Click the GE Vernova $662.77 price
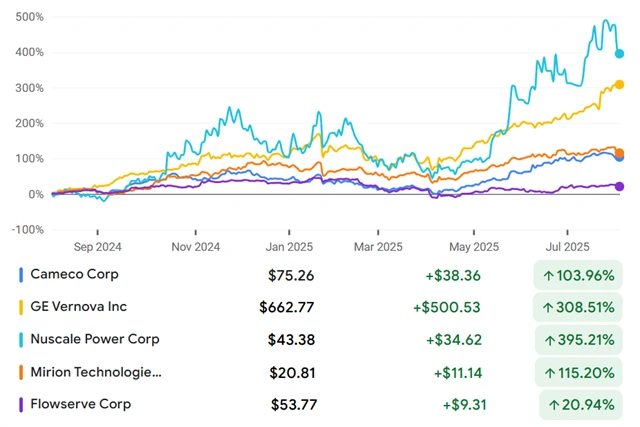The image size is (640, 427). point(292,307)
